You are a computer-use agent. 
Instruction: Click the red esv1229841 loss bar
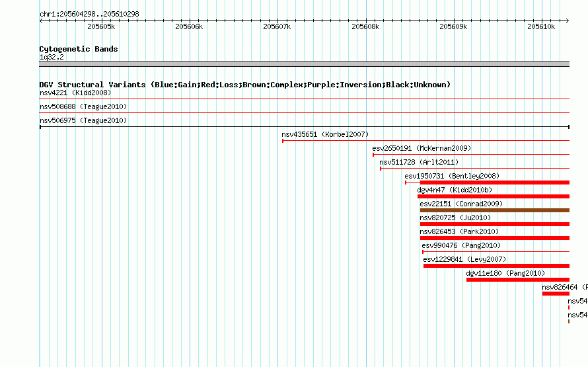[x=497, y=266]
